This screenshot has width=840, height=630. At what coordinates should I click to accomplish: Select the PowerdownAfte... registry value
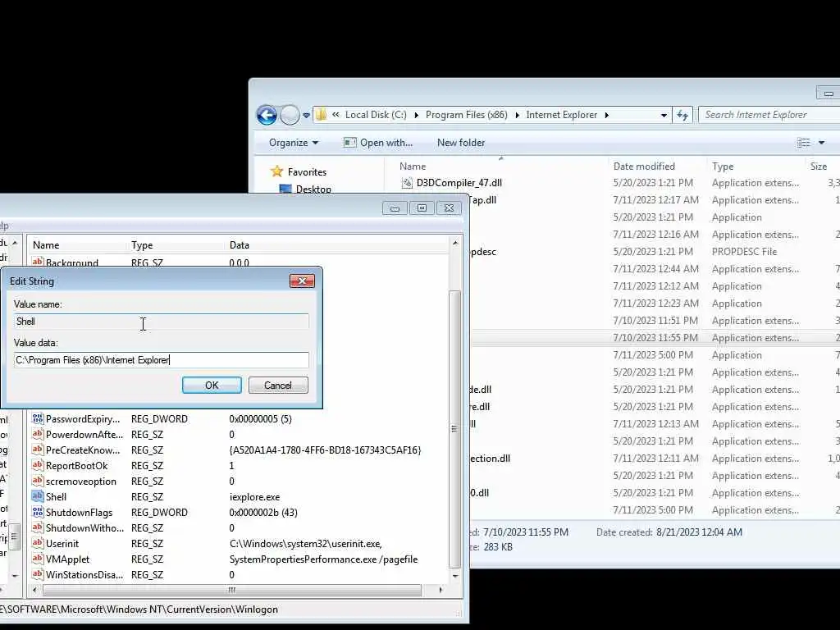(x=84, y=435)
